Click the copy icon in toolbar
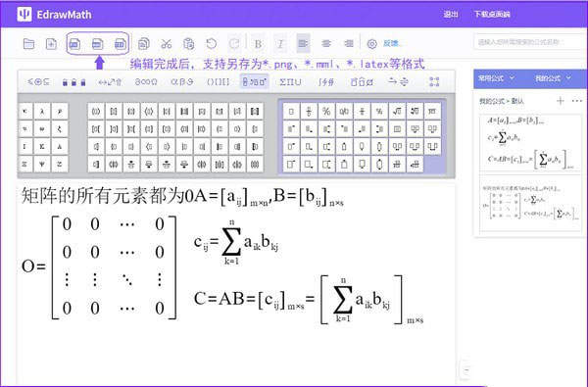 point(144,44)
